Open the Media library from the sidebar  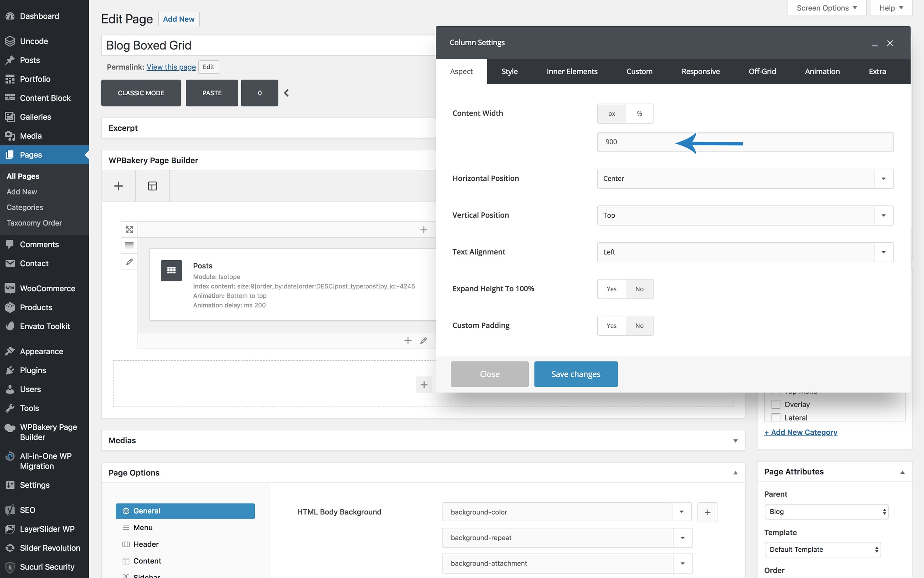(x=30, y=136)
